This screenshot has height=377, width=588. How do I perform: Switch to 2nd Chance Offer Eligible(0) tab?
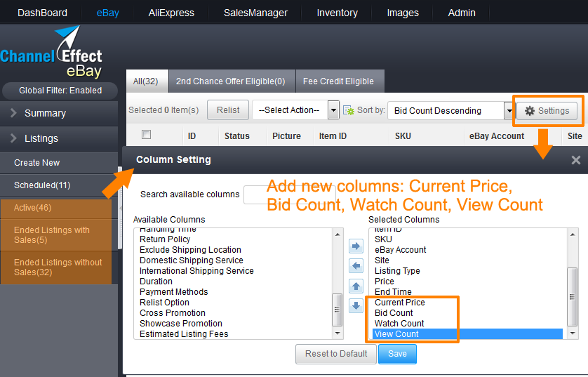(x=231, y=81)
